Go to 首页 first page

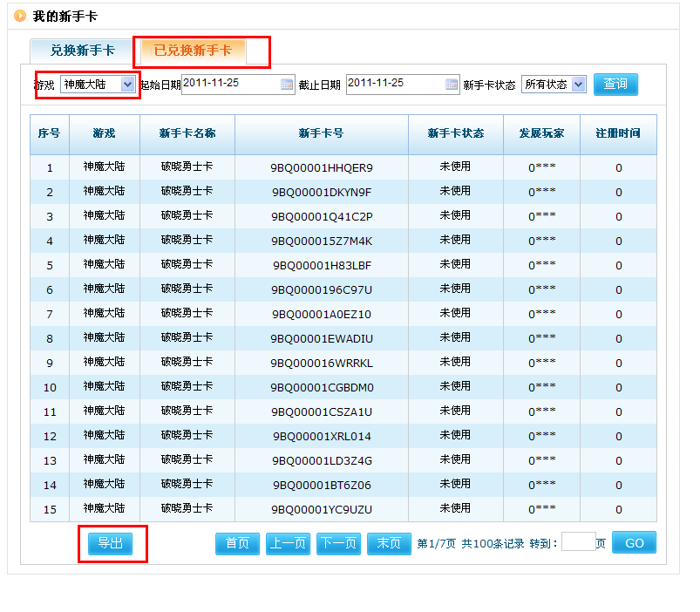pos(237,543)
